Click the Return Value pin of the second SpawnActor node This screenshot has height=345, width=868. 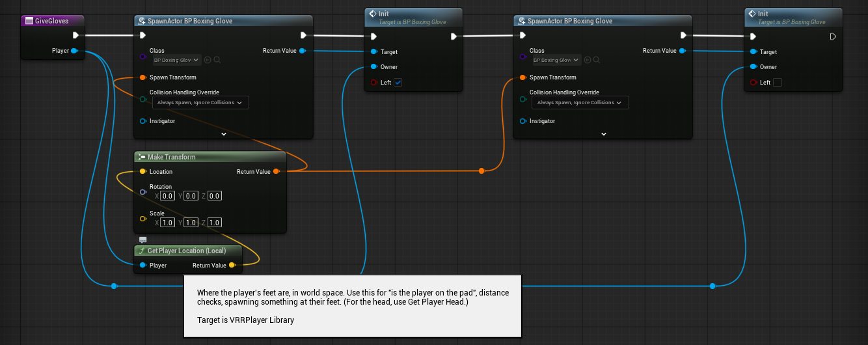tap(683, 51)
